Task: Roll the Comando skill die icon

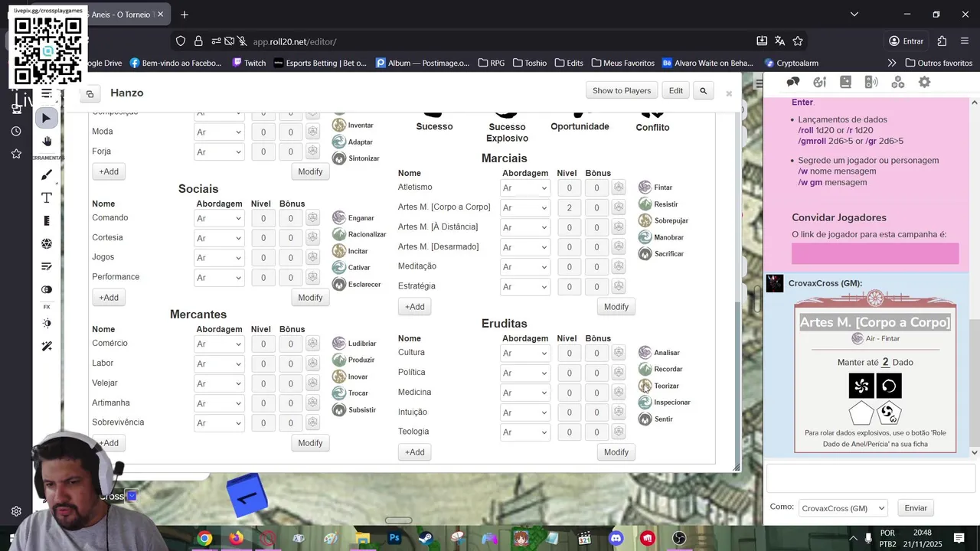Action: (312, 218)
